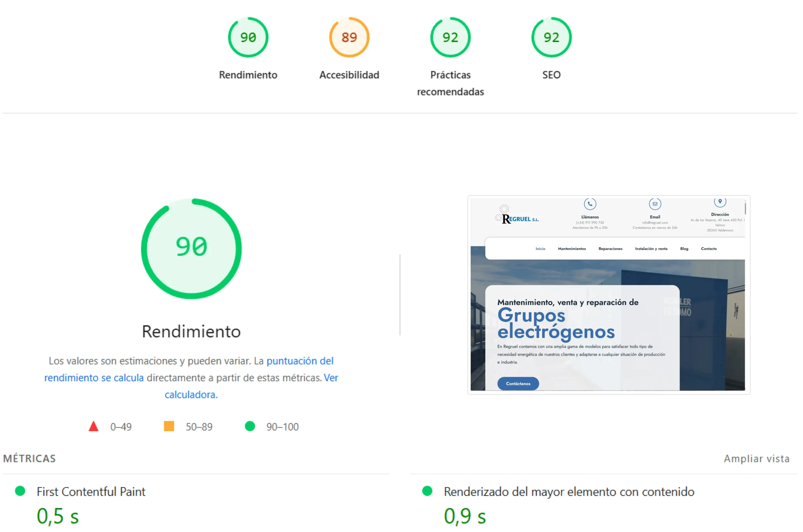Click the Accesibilidad score gauge showing 89
The image size is (803, 532).
349,37
